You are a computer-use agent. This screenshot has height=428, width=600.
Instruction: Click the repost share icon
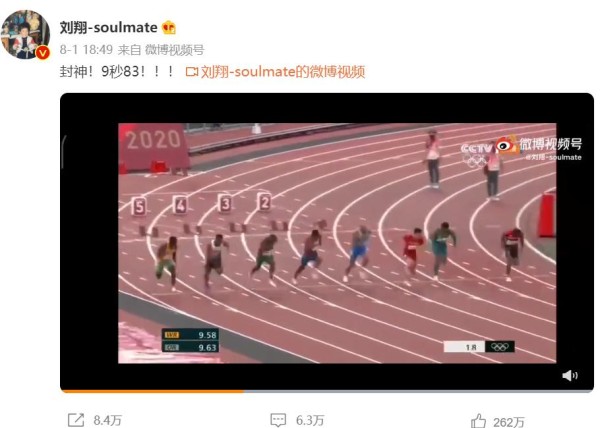pos(76,420)
